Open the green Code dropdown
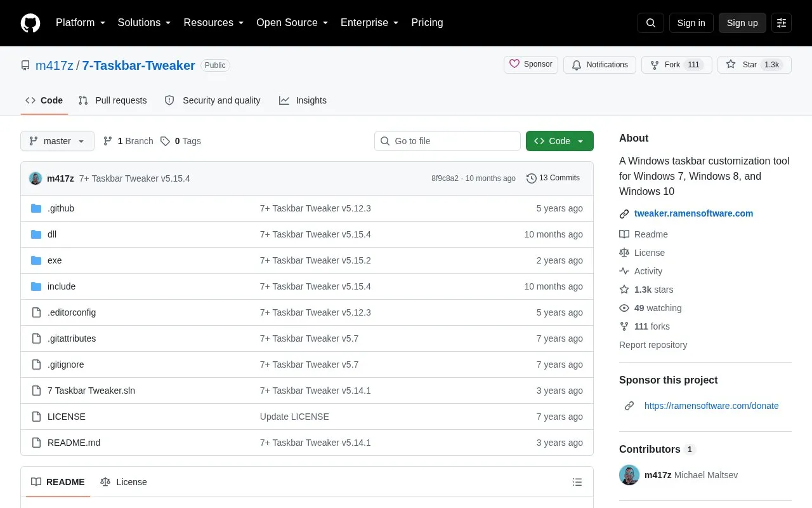The width and height of the screenshot is (812, 508). pos(560,141)
